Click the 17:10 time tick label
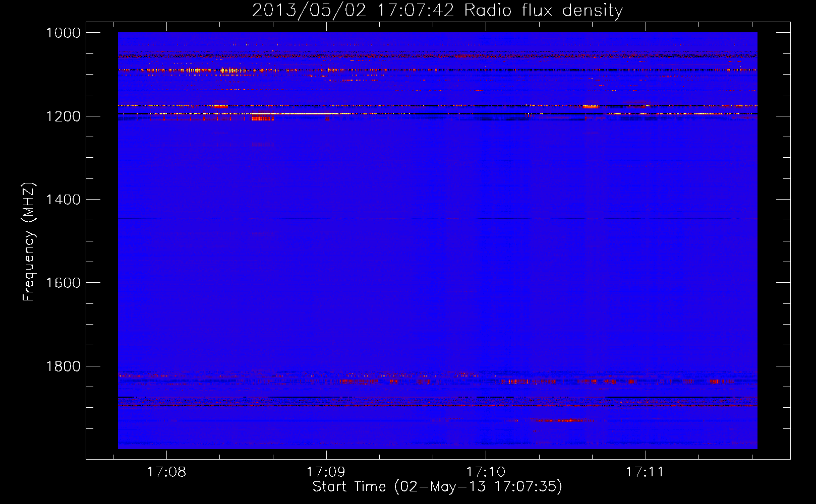Screen dimensions: 816x504 coord(486,472)
